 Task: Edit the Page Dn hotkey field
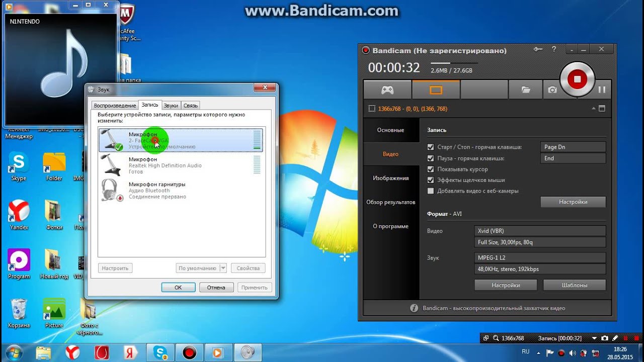coord(573,147)
